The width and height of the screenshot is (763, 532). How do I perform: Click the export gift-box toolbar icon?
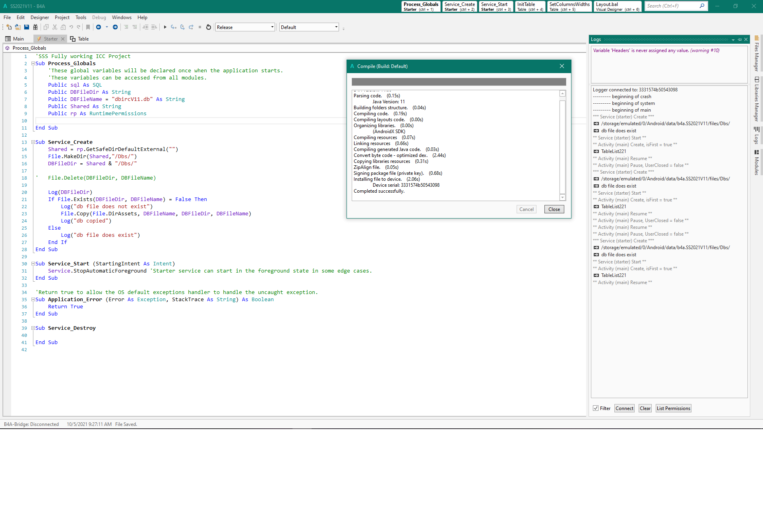pyautogui.click(x=35, y=27)
